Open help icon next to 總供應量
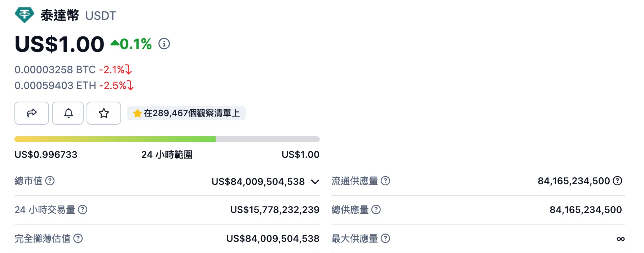The height and width of the screenshot is (253, 644). (376, 209)
